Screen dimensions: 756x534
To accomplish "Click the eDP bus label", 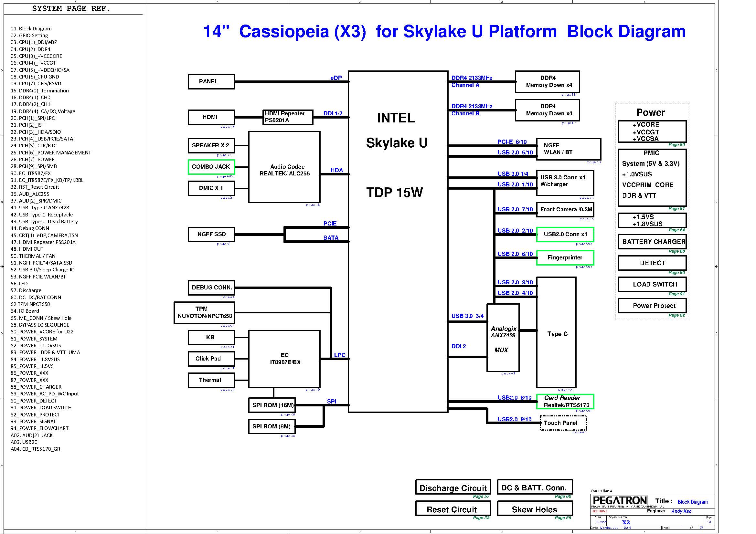I will (336, 78).
